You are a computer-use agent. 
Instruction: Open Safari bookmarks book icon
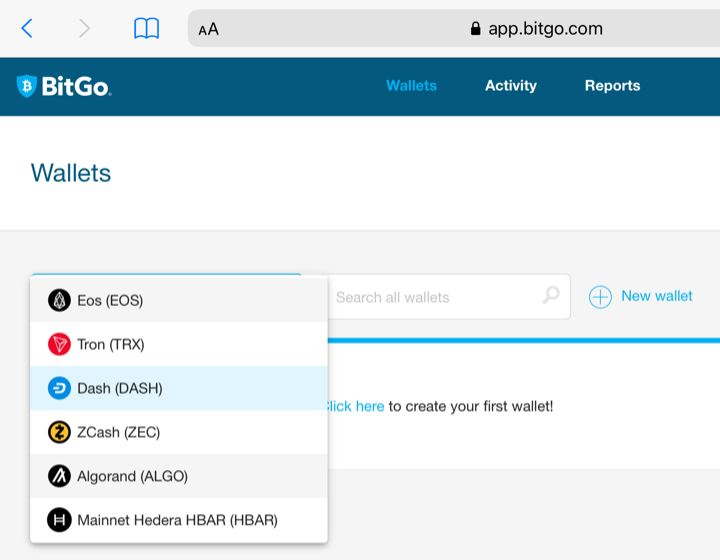pos(146,28)
